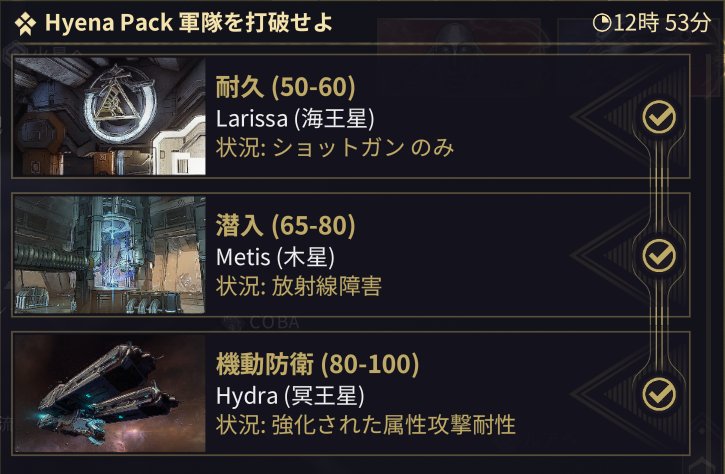
Task: Toggle the 耐久 (50-60) mission checkmark
Action: coord(658,117)
